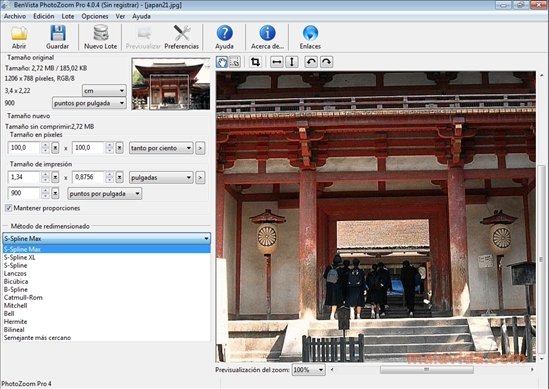Click the horizontal preview scrollbar thumb

click(x=426, y=369)
